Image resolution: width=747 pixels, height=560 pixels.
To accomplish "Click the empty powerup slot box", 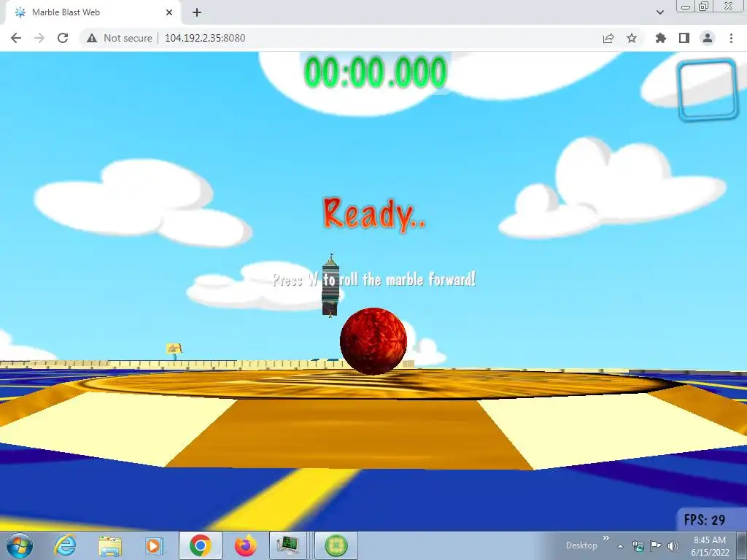I will 708,90.
